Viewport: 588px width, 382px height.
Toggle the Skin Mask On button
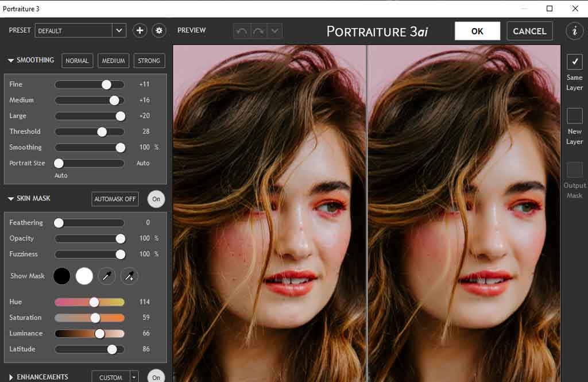pos(156,199)
